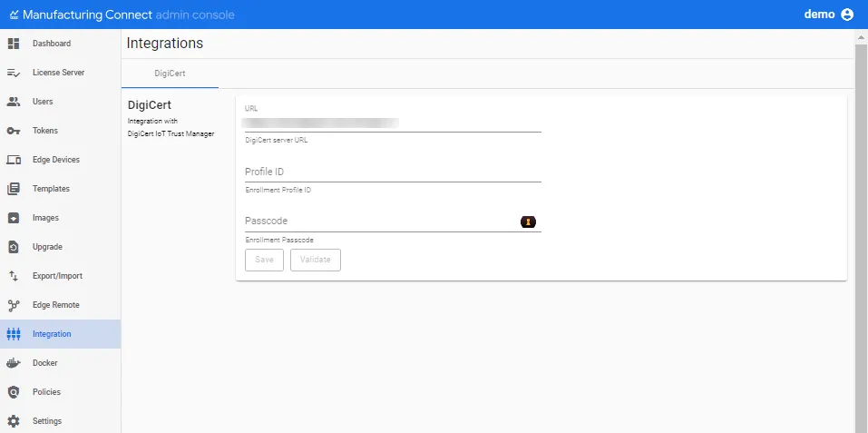This screenshot has height=433, width=868.
Task: Click the Settings gear icon
Action: tap(14, 421)
